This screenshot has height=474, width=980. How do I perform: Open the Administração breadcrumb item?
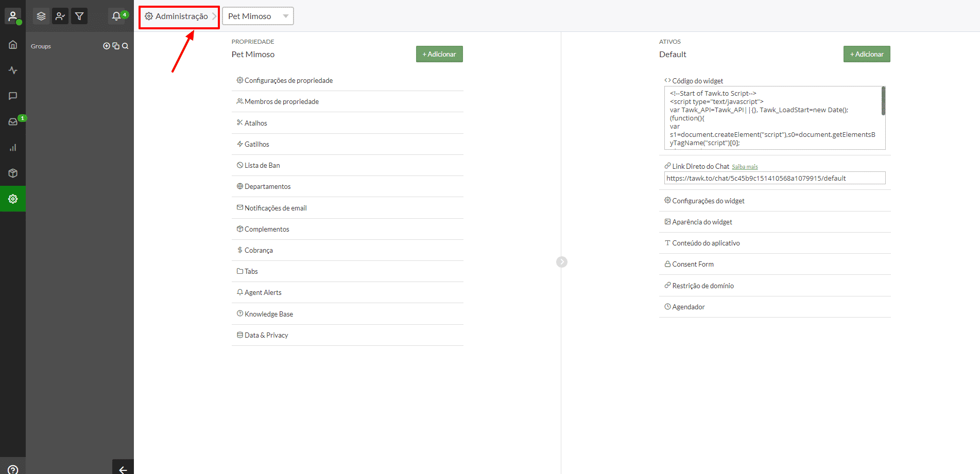(179, 16)
